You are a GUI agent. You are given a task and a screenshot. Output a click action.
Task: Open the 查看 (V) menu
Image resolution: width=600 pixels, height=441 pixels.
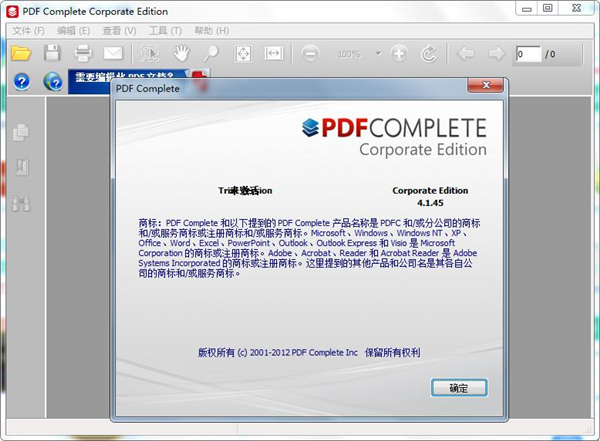[119, 31]
